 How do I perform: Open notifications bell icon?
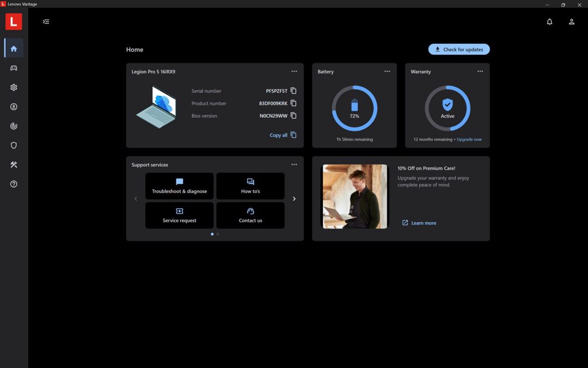tap(549, 21)
